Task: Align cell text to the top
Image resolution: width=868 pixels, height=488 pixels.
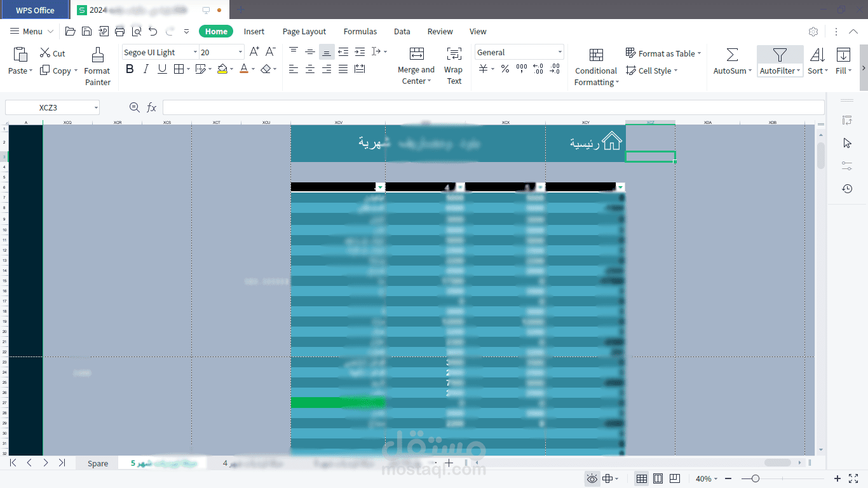Action: (293, 52)
